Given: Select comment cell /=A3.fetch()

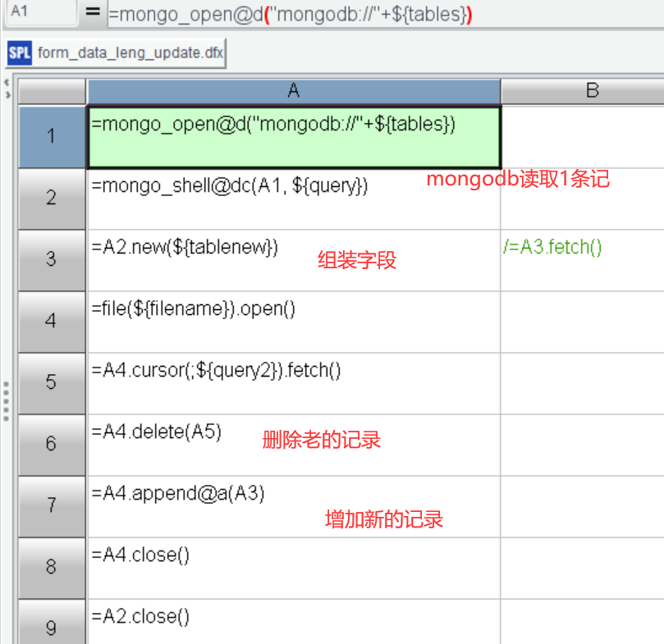Looking at the screenshot, I should (x=583, y=260).
